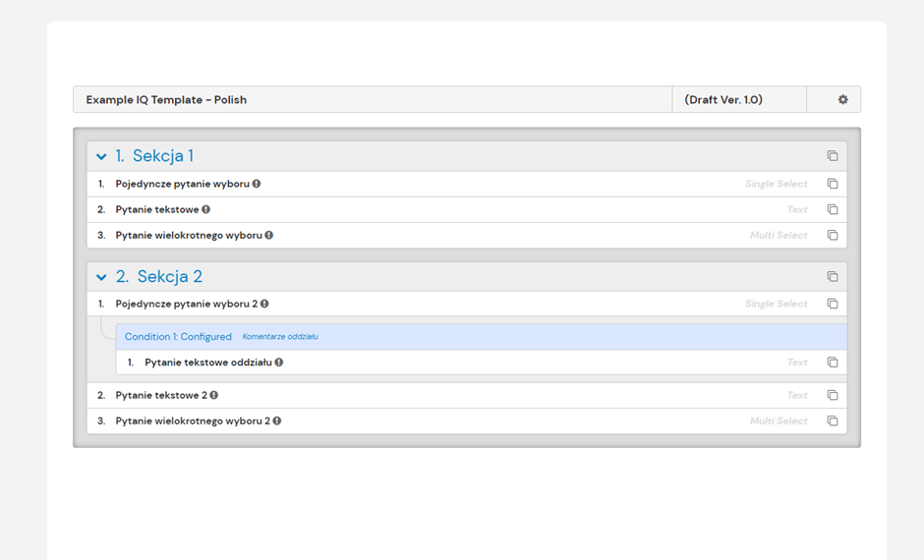The height and width of the screenshot is (560, 924).
Task: Copy the Pojedyncze pytanie wyboru 2 question
Action: pyautogui.click(x=833, y=305)
